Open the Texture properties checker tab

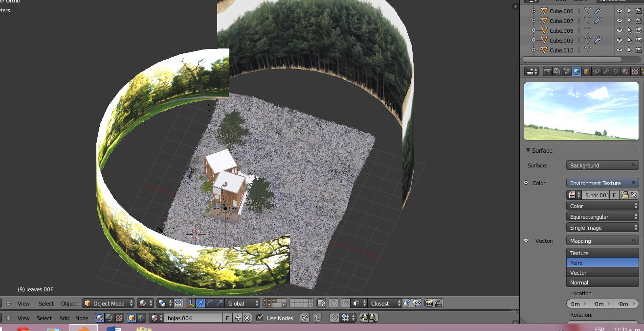[635, 71]
